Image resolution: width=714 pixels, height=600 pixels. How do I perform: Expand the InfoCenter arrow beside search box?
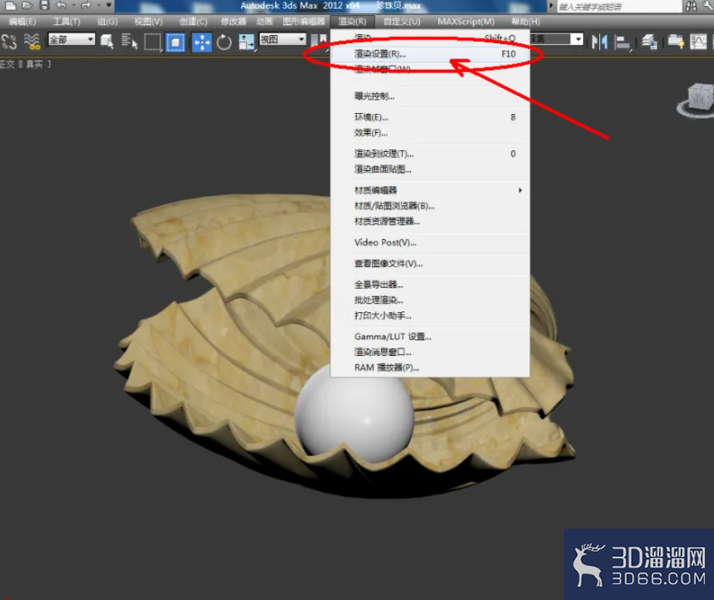point(551,6)
